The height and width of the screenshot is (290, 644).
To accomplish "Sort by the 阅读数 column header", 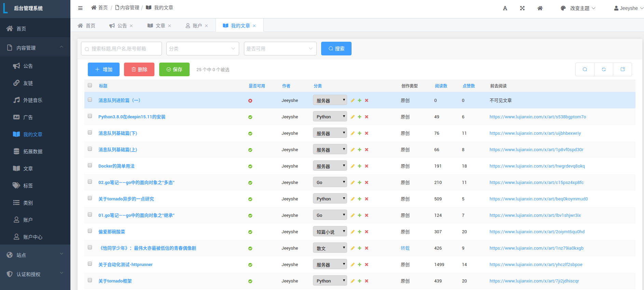I will (441, 86).
